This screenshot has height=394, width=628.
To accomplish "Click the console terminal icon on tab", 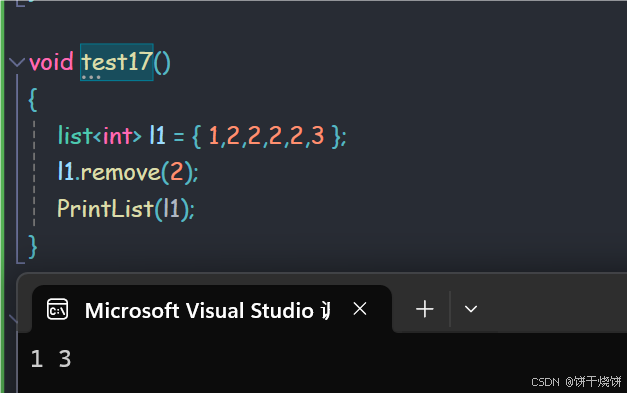I will (x=57, y=309).
